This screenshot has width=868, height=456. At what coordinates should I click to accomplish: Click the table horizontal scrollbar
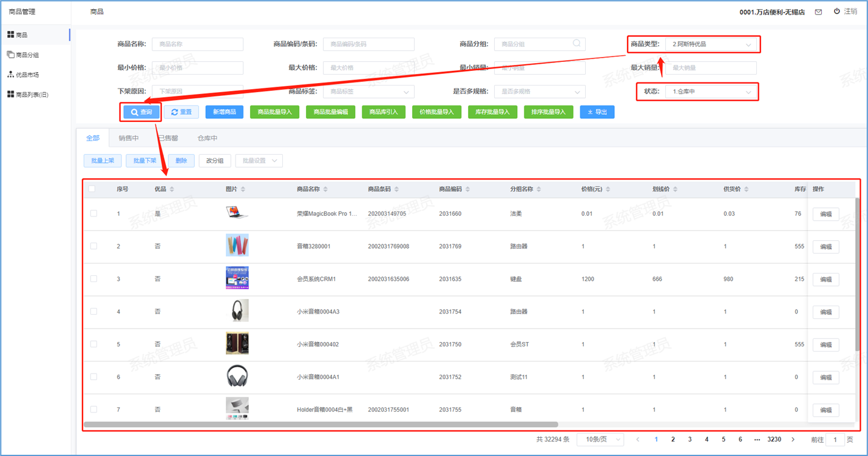pos(320,424)
